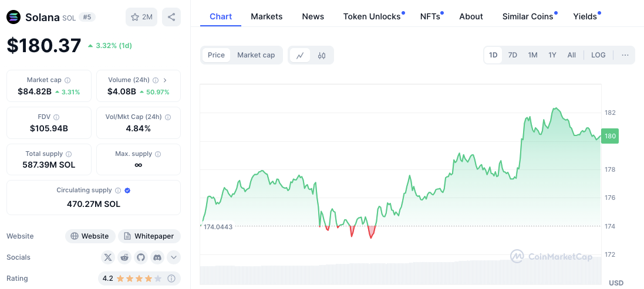Click the current price 180 chart label
The height and width of the screenshot is (289, 644).
[x=610, y=136]
